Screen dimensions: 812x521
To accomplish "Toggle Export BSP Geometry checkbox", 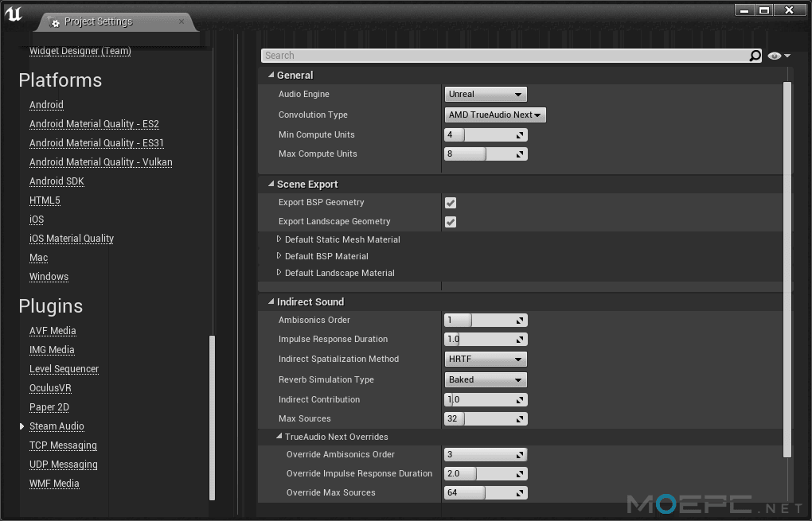I will [451, 203].
